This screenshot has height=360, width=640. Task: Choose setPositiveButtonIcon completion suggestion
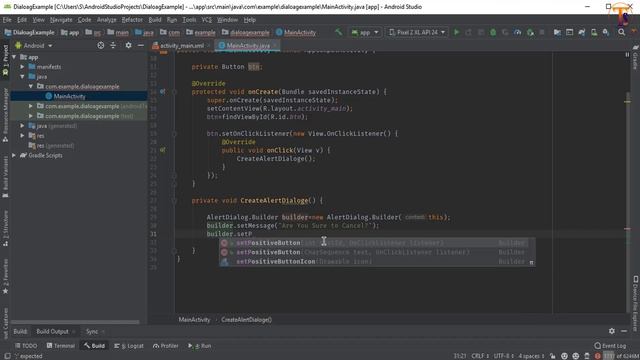(377, 262)
